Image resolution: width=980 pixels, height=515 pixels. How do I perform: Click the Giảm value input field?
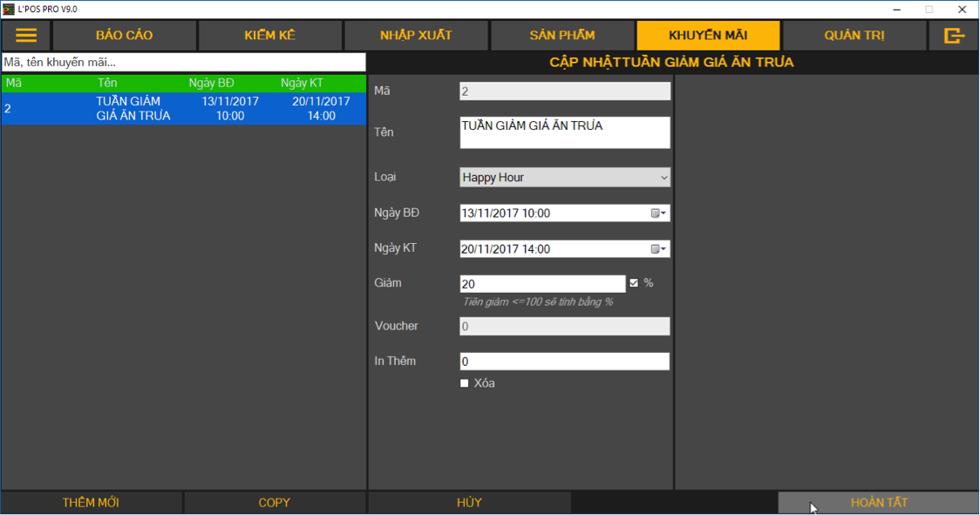[x=541, y=284]
